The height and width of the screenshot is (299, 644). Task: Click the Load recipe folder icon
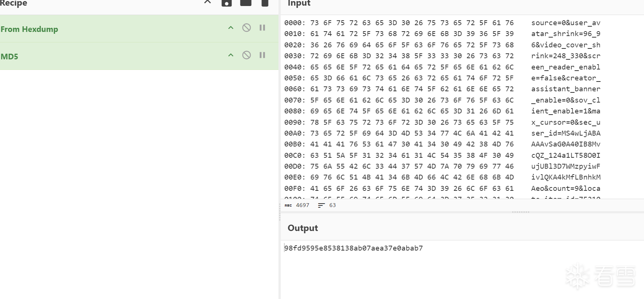click(x=246, y=3)
